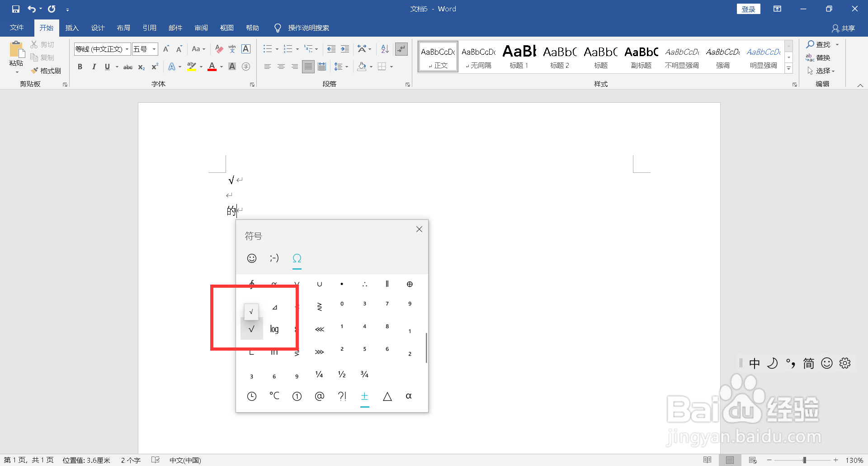The width and height of the screenshot is (868, 466).
Task: Toggle IME full/half-width moon icon
Action: (x=772, y=363)
